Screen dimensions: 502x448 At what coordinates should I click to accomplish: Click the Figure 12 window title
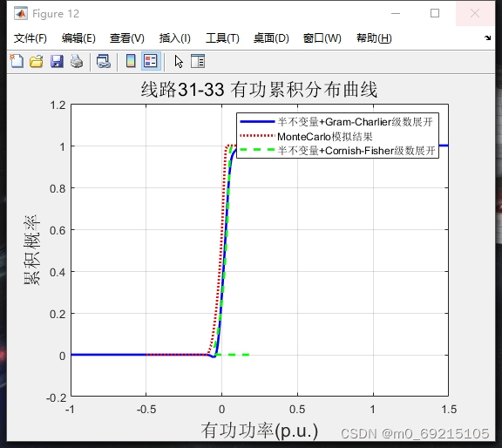pyautogui.click(x=56, y=14)
